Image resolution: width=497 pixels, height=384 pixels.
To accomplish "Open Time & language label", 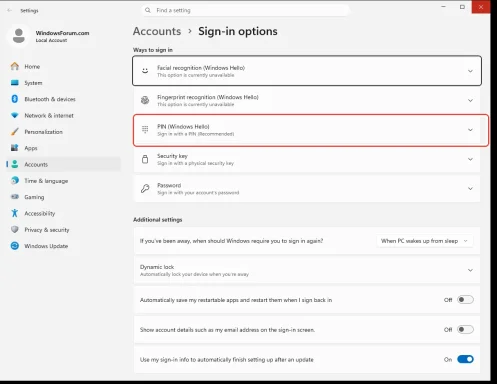I will (x=46, y=181).
